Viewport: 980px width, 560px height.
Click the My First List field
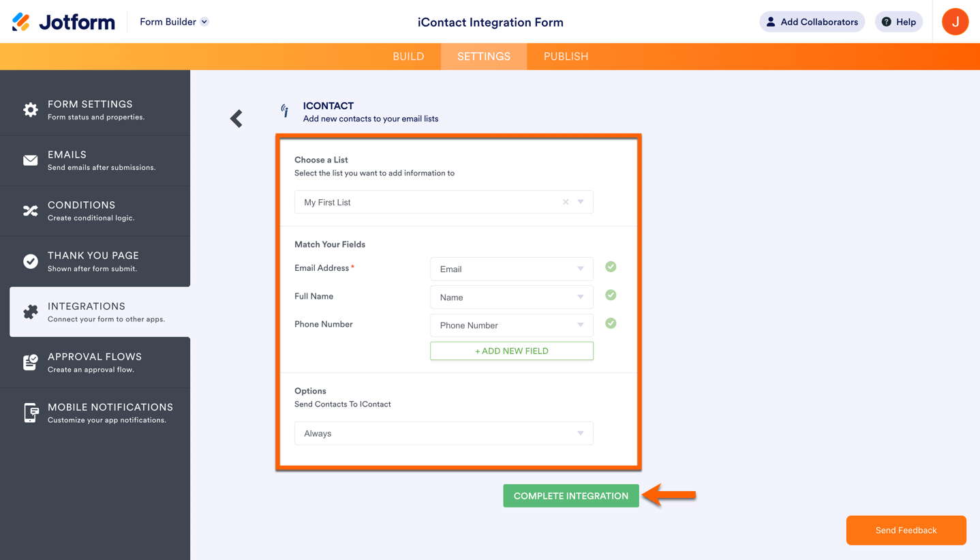coord(444,202)
